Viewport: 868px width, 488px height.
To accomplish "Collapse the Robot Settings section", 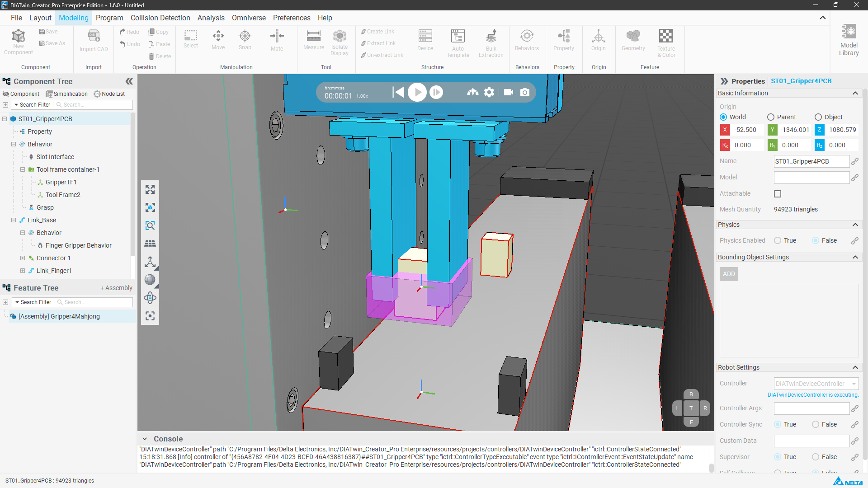I will 855,367.
